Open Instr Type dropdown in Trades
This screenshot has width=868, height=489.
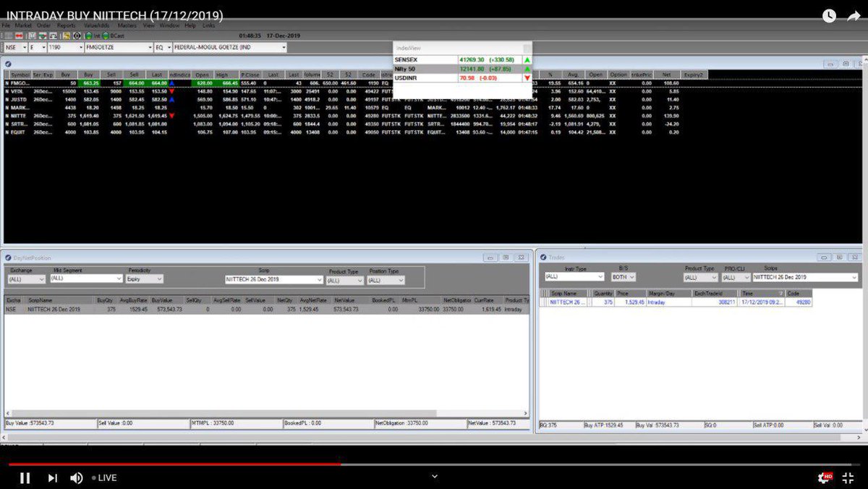574,276
